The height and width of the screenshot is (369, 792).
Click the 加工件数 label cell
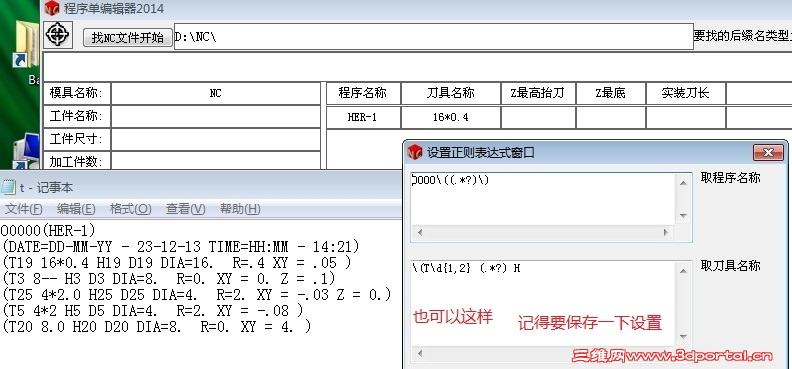[x=77, y=161]
